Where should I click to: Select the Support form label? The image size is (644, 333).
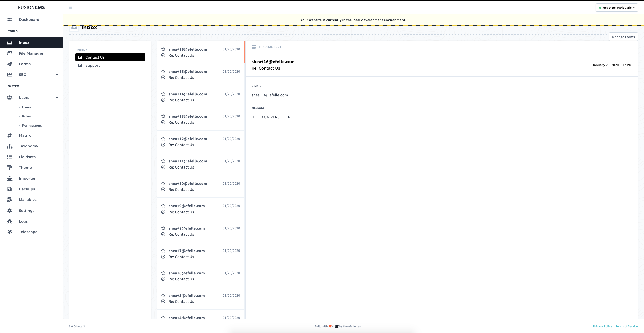[93, 65]
